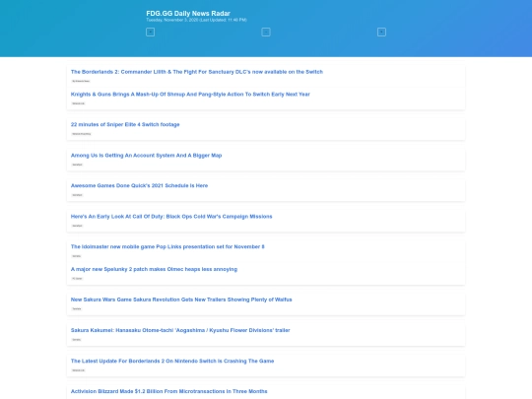Click the source tag under the Sakura Kakumei headline

coord(76,340)
